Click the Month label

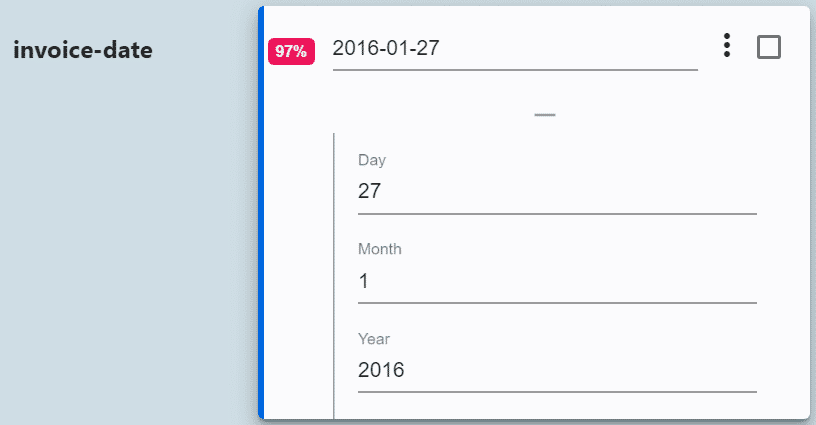(x=380, y=249)
